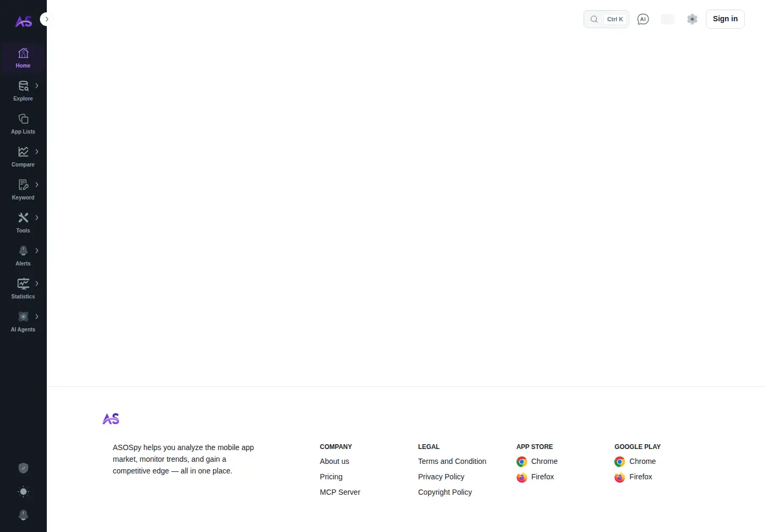
Task: Expand the AI Agents submenu chevron
Action: tap(37, 317)
